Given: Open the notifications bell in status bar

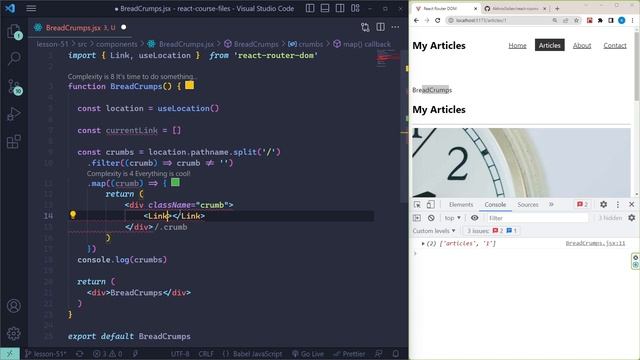Looking at the screenshot, I should (x=396, y=354).
